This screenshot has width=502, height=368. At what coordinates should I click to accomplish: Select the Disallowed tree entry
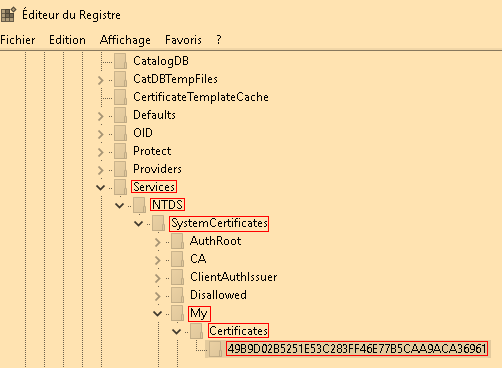(218, 295)
